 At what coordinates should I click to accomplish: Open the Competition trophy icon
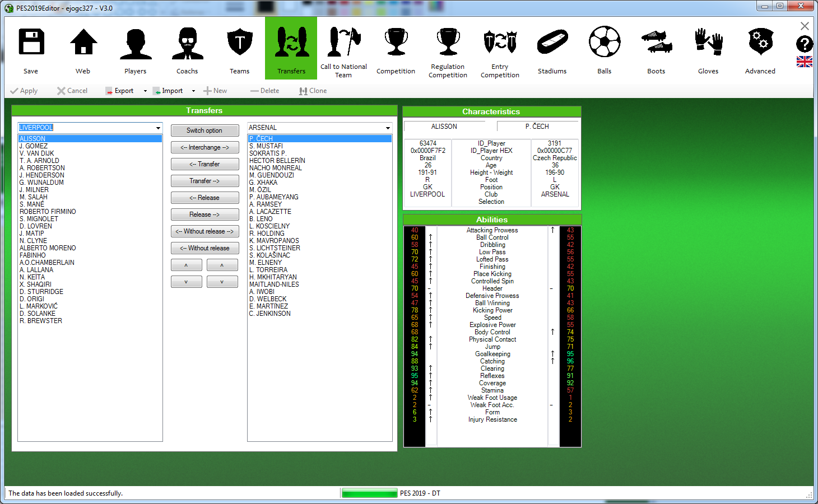click(x=396, y=43)
